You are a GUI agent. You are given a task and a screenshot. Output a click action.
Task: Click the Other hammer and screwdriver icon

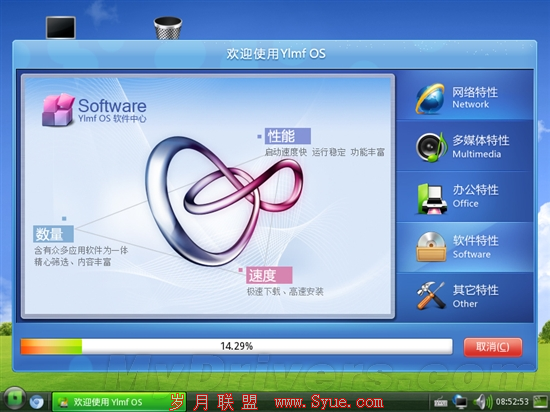click(431, 296)
